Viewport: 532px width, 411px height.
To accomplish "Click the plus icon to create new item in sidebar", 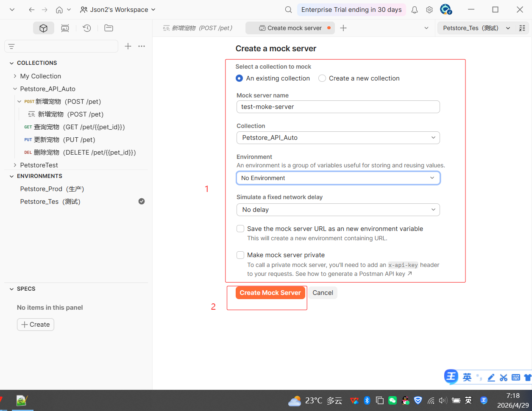I will 128,46.
